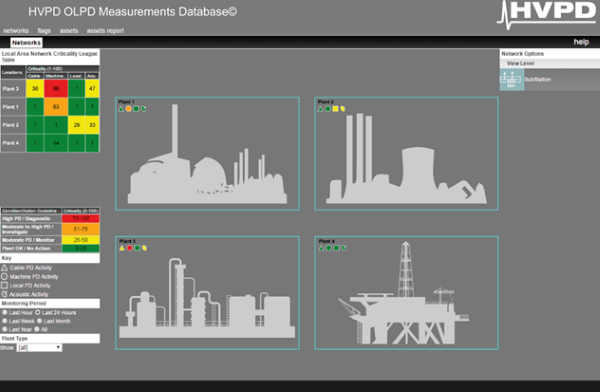The image size is (600, 392).
Task: Click red Plant 3 machine criticality cell 88
Action: [56, 88]
